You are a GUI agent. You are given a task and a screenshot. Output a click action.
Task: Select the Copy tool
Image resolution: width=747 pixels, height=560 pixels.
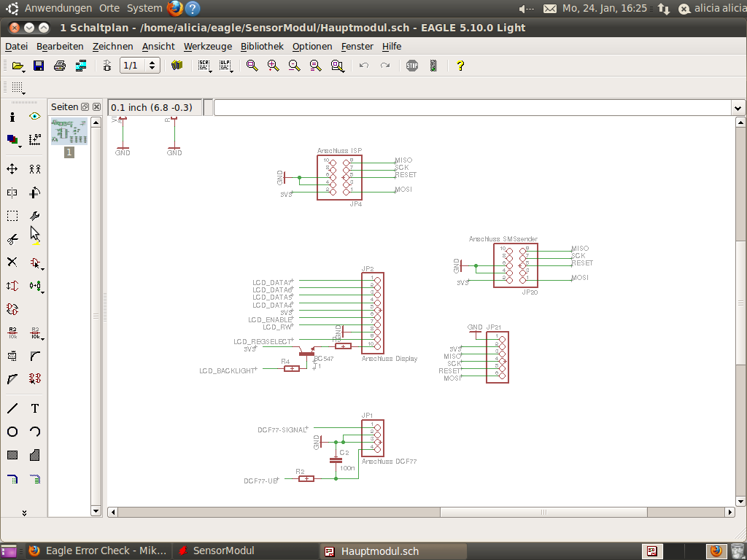(35, 169)
